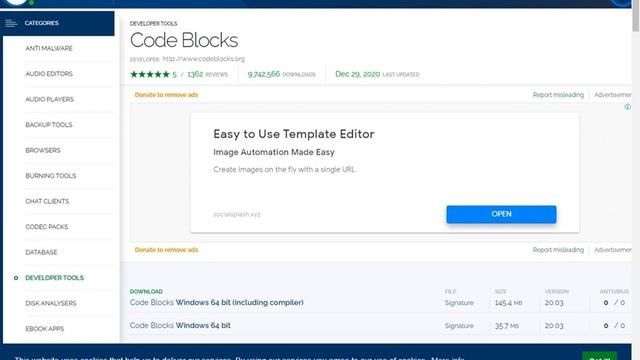Open the Browsers category
The width and height of the screenshot is (640, 360).
(x=43, y=150)
